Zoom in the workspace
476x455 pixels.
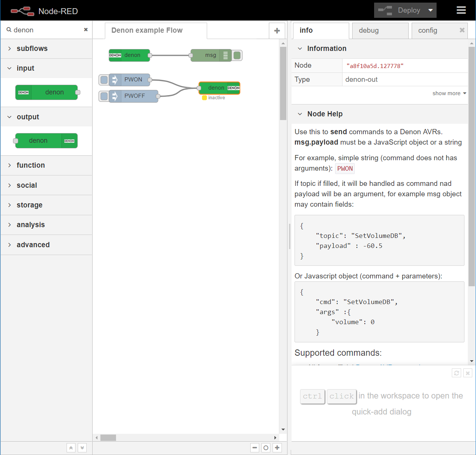(x=277, y=448)
